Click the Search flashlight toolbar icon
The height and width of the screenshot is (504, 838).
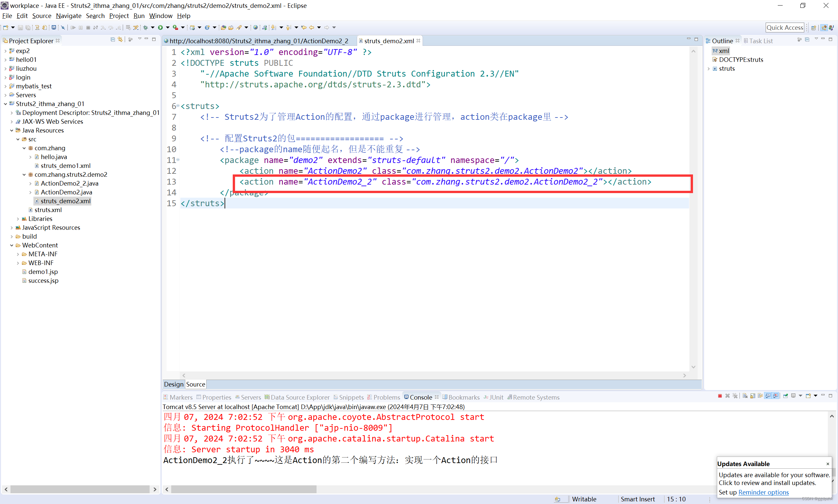(240, 27)
